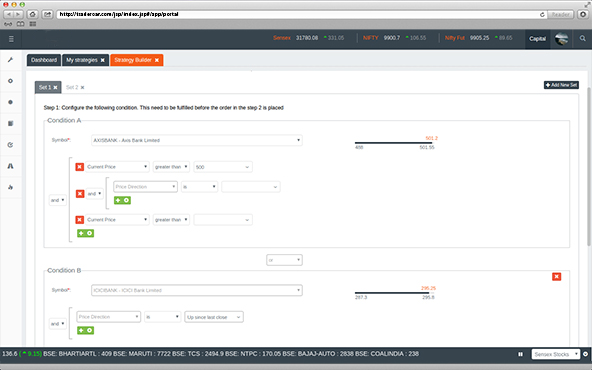The width and height of the screenshot is (592, 370).
Task: Open the Capital header menu item
Action: pos(537,39)
